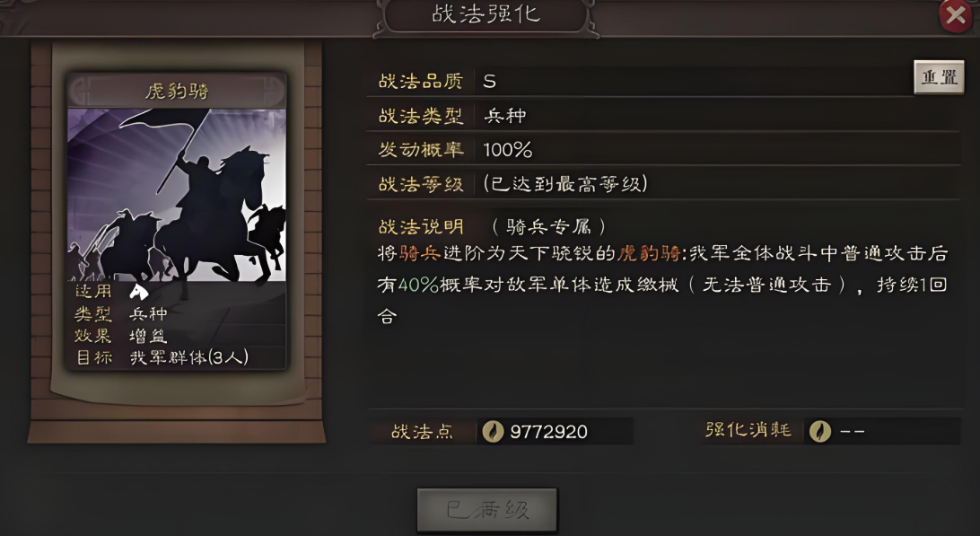Click the 战法强化 header title
The height and width of the screenshot is (536, 980).
tap(486, 14)
